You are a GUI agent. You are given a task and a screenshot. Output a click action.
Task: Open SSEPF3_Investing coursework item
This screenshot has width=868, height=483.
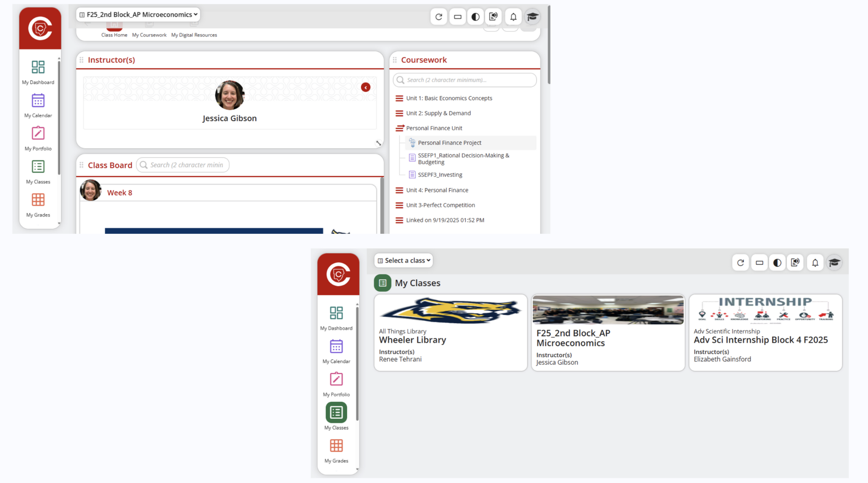pyautogui.click(x=440, y=175)
